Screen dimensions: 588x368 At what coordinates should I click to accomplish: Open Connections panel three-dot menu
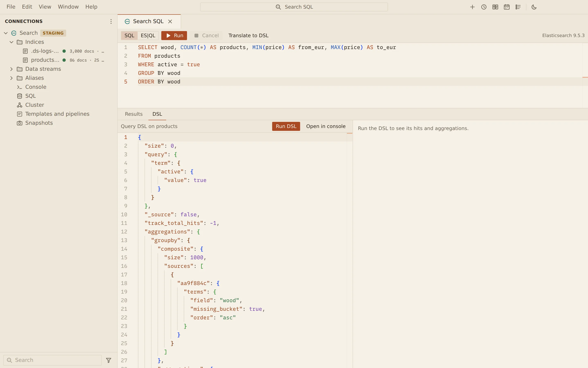tap(111, 21)
